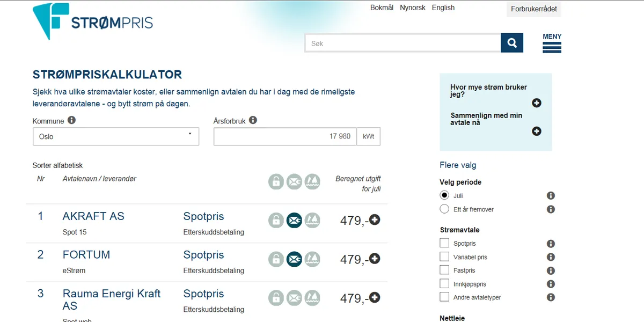Open FORTUM supplier link
The image size is (644, 322).
[x=86, y=255]
